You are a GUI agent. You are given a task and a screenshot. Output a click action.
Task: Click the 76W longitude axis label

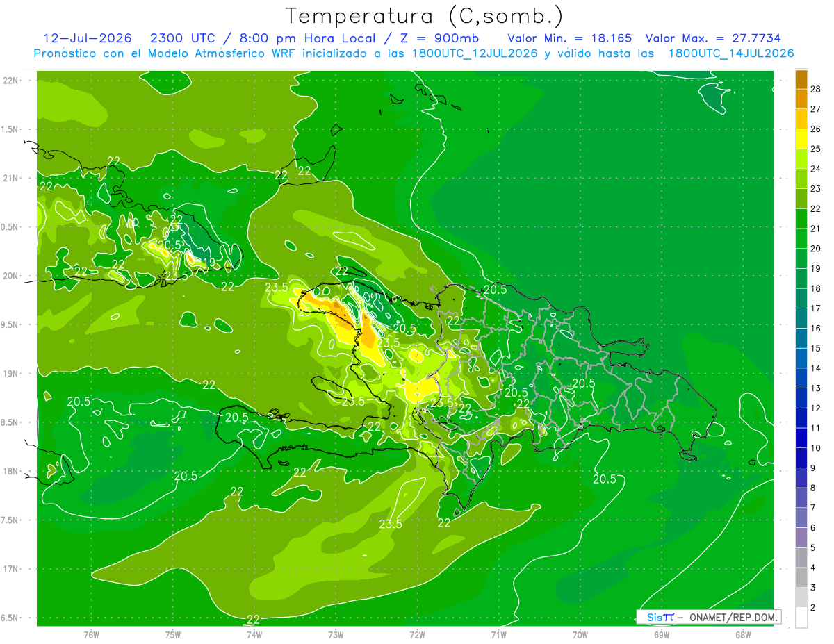click(91, 634)
